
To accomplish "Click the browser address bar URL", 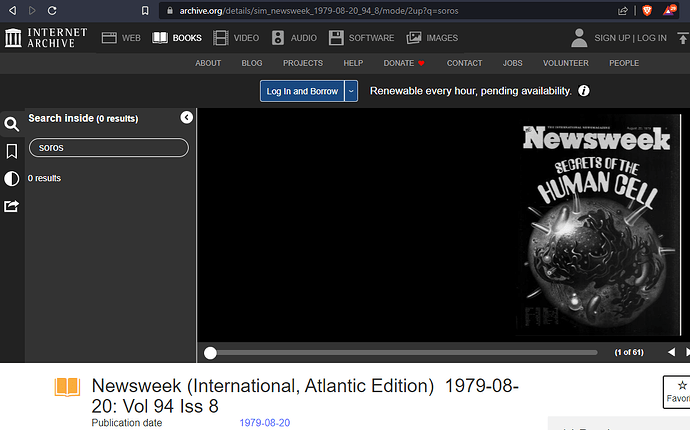I will tap(319, 11).
